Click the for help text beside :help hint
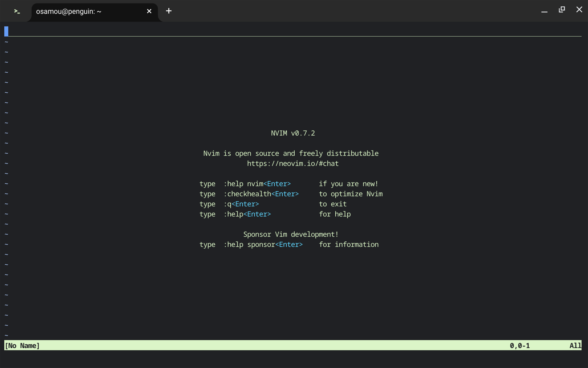This screenshot has height=368, width=588. click(x=335, y=214)
